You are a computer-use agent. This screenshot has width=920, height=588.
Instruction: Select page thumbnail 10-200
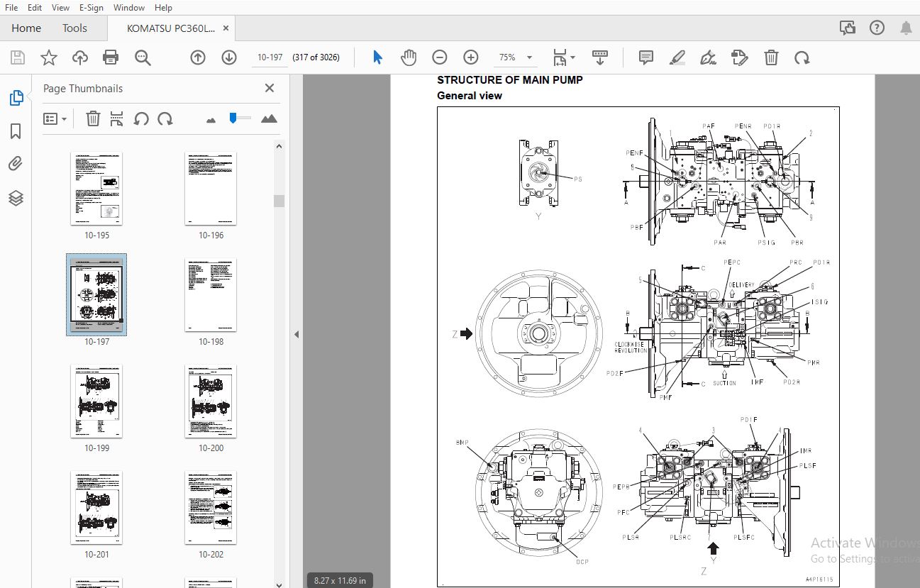click(x=211, y=401)
